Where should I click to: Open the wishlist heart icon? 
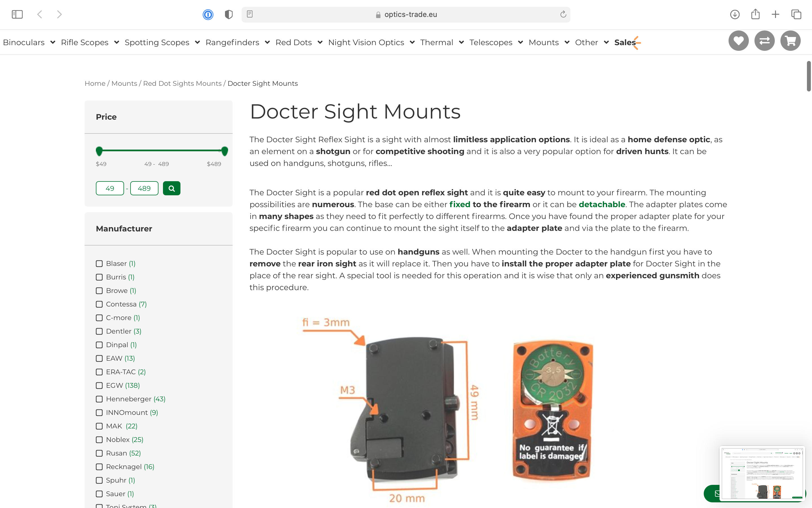(738, 41)
